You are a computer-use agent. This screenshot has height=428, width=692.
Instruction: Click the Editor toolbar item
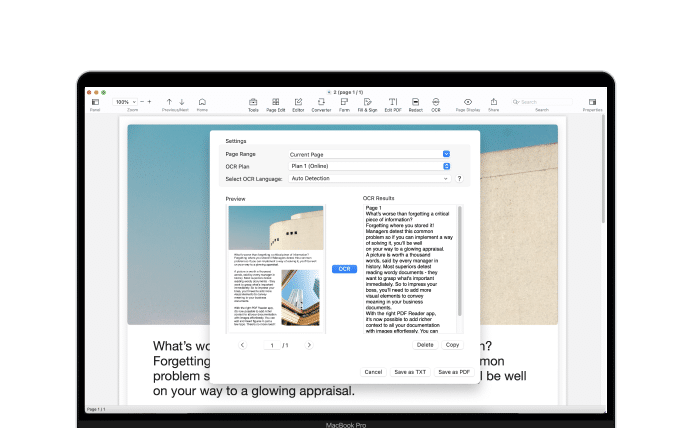298,103
